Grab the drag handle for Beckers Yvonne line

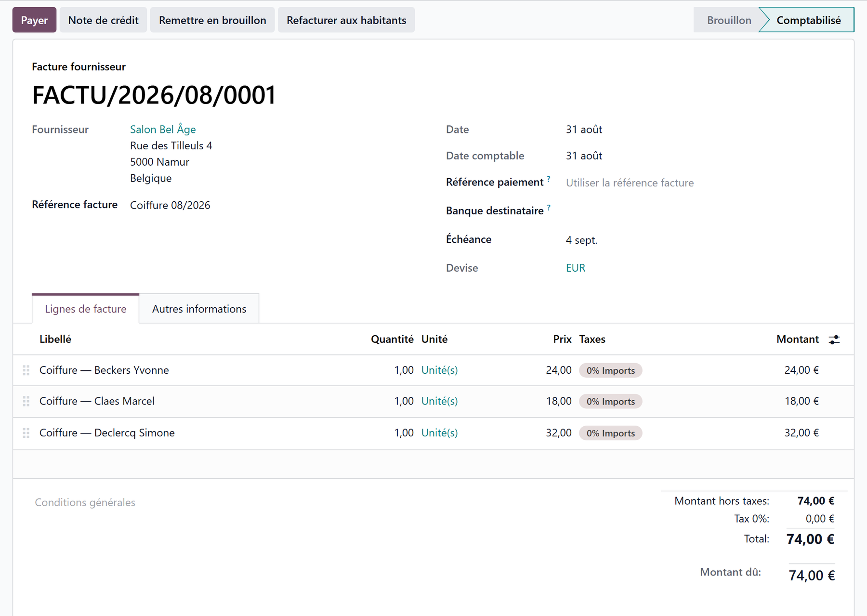[x=26, y=370]
